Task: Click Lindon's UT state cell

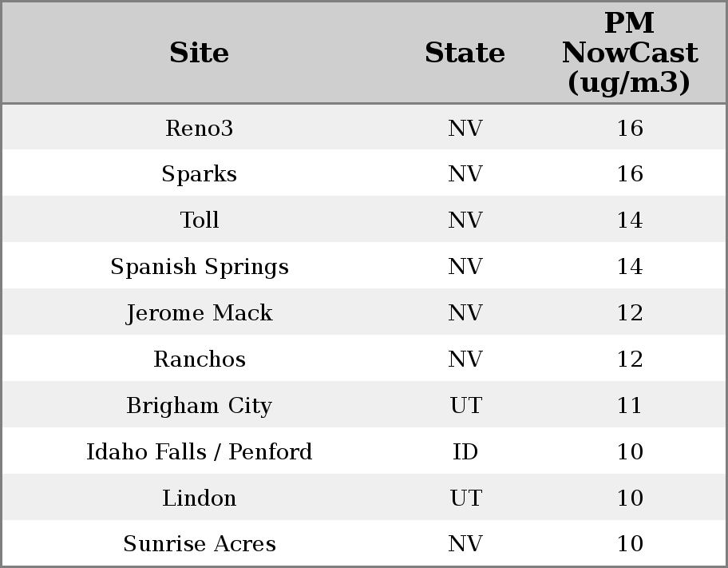Action: point(465,498)
